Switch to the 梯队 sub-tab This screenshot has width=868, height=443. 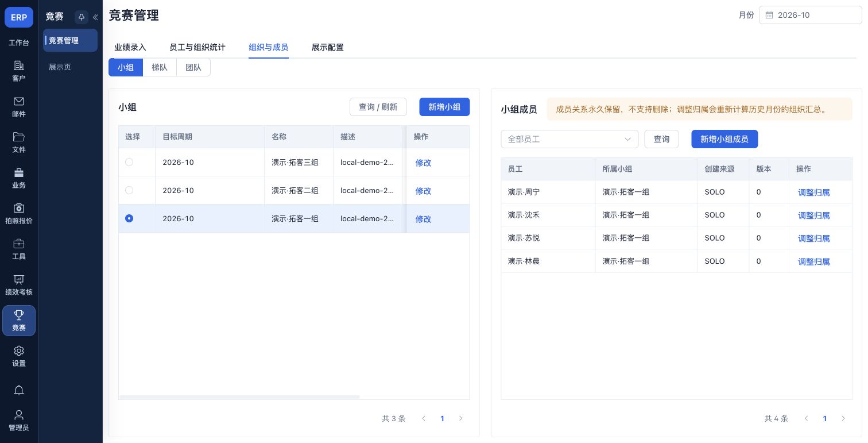tap(160, 67)
